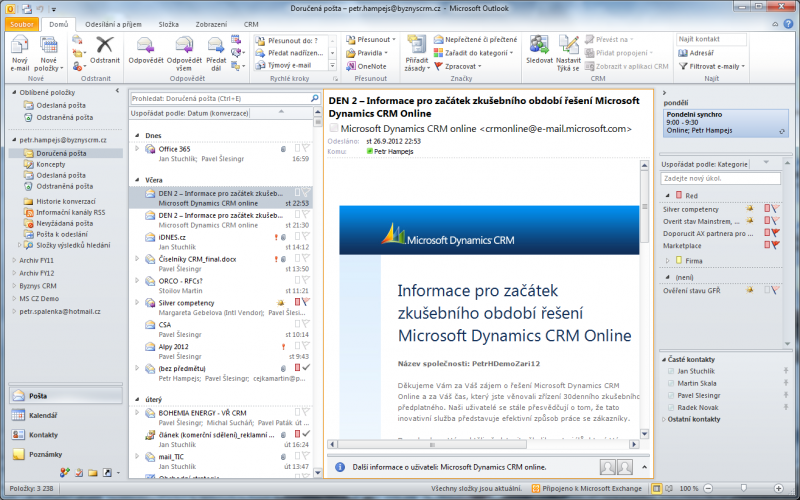Open the Nové položky menu button
800x500 pixels.
pyautogui.click(x=49, y=53)
